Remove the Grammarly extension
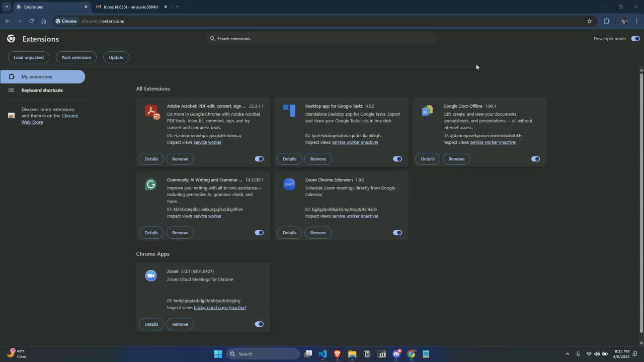The height and width of the screenshot is (362, 644). tap(180, 233)
